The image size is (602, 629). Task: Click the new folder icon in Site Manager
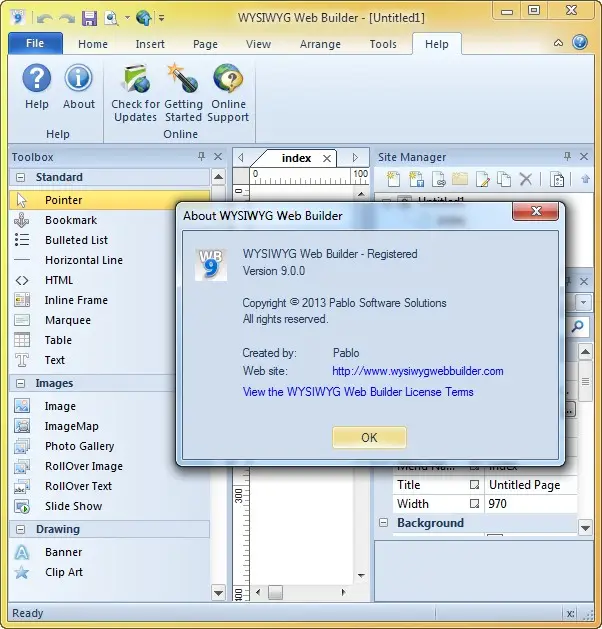coord(460,179)
